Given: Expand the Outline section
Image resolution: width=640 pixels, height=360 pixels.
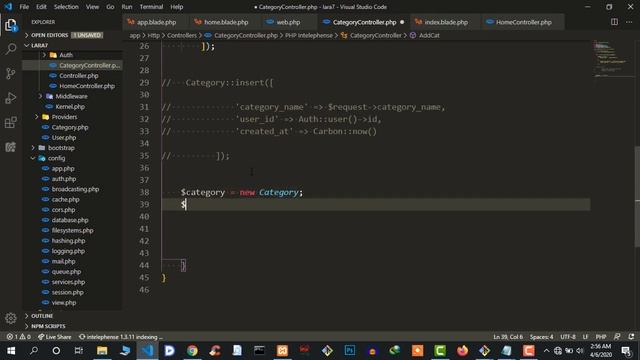Looking at the screenshot, I should point(42,316).
